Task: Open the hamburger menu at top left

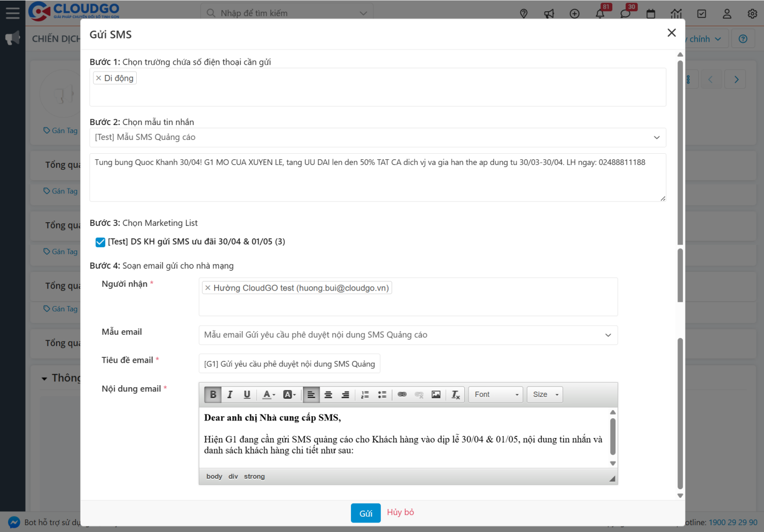Action: click(x=12, y=13)
